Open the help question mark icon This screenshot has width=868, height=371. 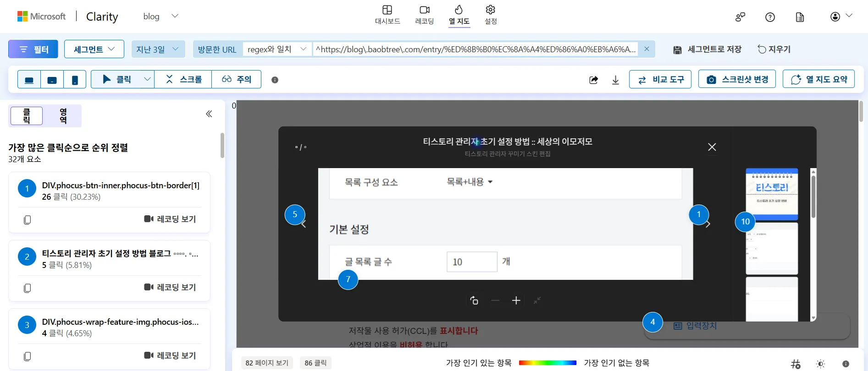(770, 17)
